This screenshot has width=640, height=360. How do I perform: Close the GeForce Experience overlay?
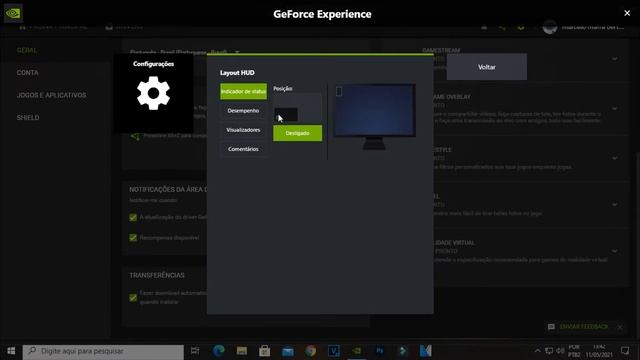627,13
